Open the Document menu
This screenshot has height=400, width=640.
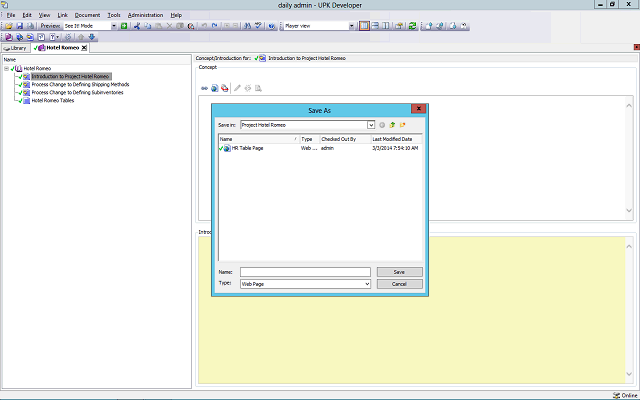87,15
